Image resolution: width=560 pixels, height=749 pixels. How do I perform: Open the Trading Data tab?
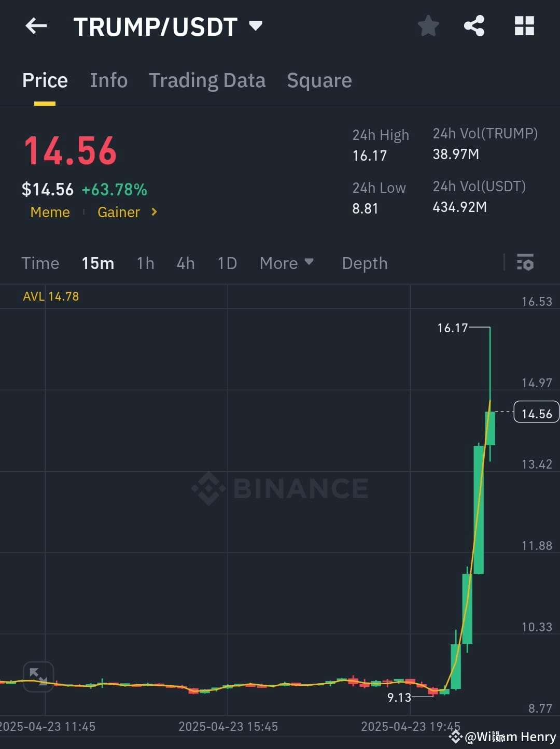tap(207, 81)
